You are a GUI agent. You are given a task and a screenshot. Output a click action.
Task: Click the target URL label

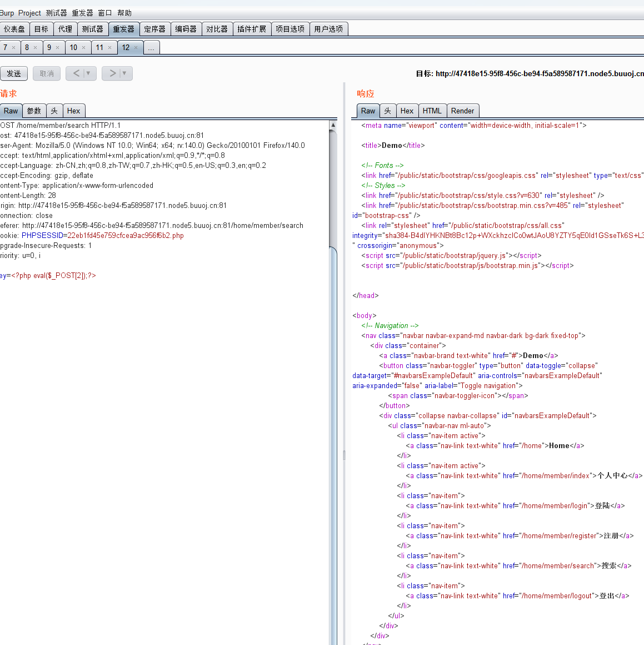pos(530,73)
